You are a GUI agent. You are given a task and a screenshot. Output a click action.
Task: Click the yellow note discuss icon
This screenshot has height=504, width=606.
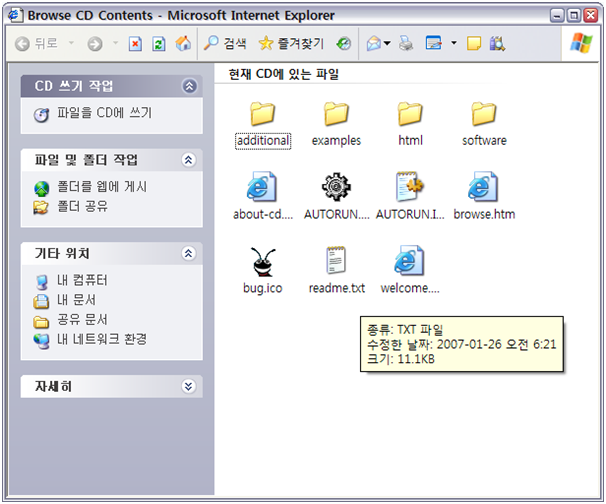pyautogui.click(x=474, y=44)
